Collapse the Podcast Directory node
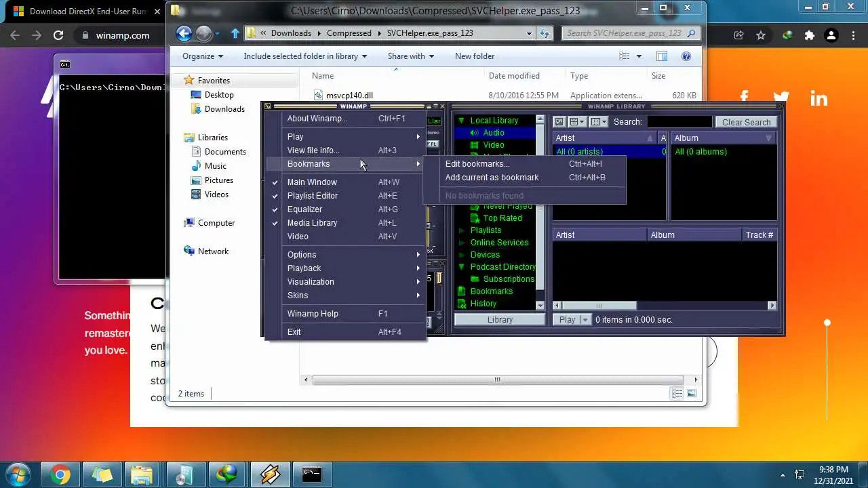The width and height of the screenshot is (868, 488). tap(461, 267)
